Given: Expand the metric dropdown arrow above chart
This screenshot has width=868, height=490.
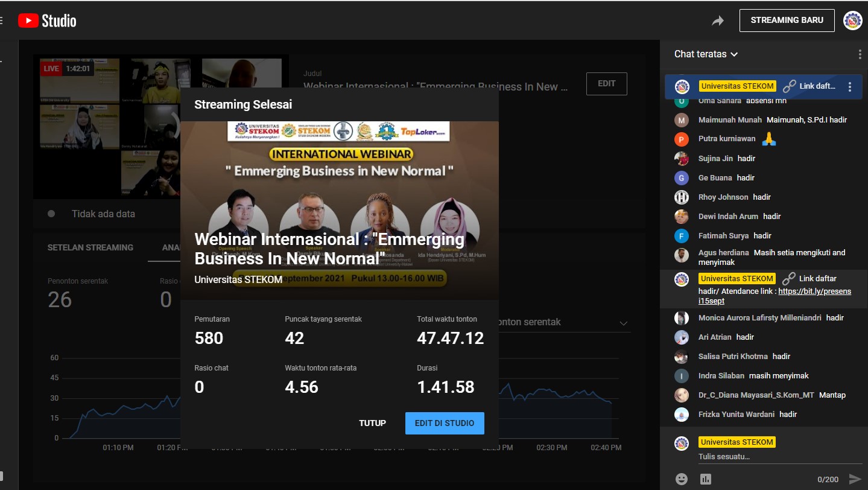Looking at the screenshot, I should [624, 323].
